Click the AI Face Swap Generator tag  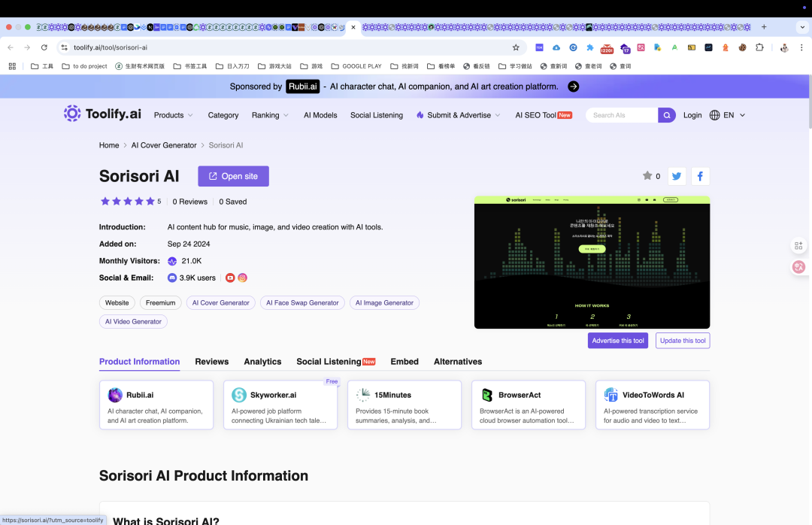[302, 302]
